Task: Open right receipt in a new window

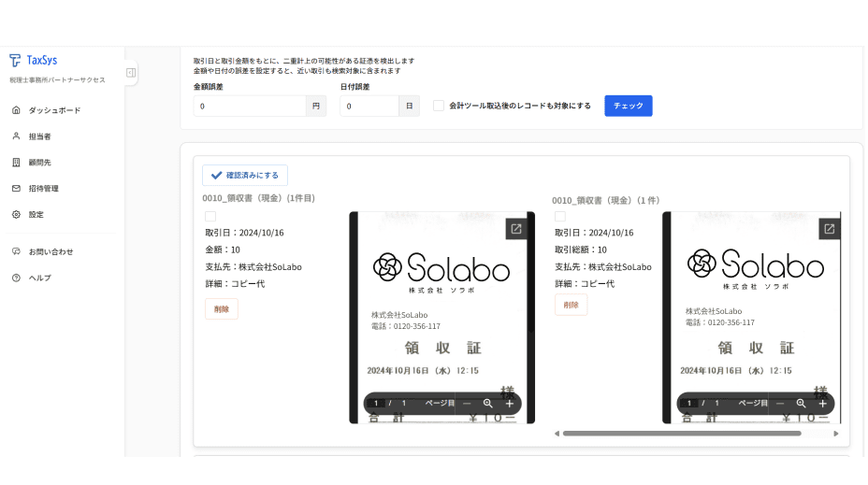Action: click(x=829, y=229)
